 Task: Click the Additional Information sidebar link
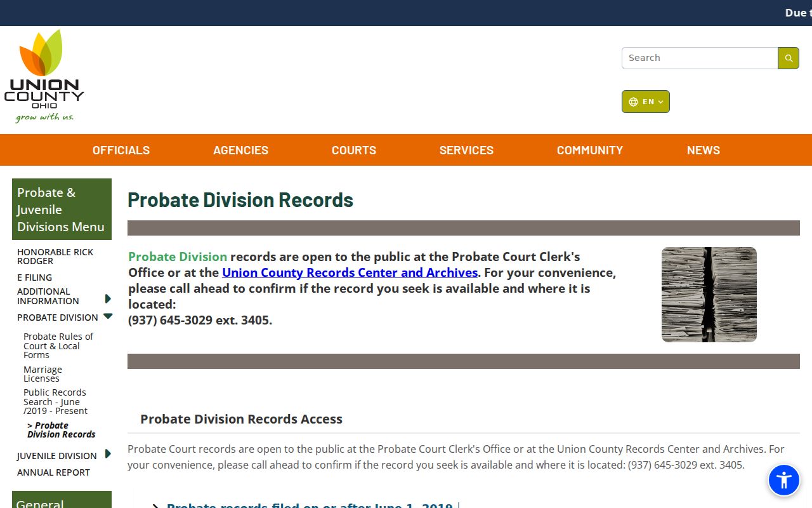tap(48, 297)
